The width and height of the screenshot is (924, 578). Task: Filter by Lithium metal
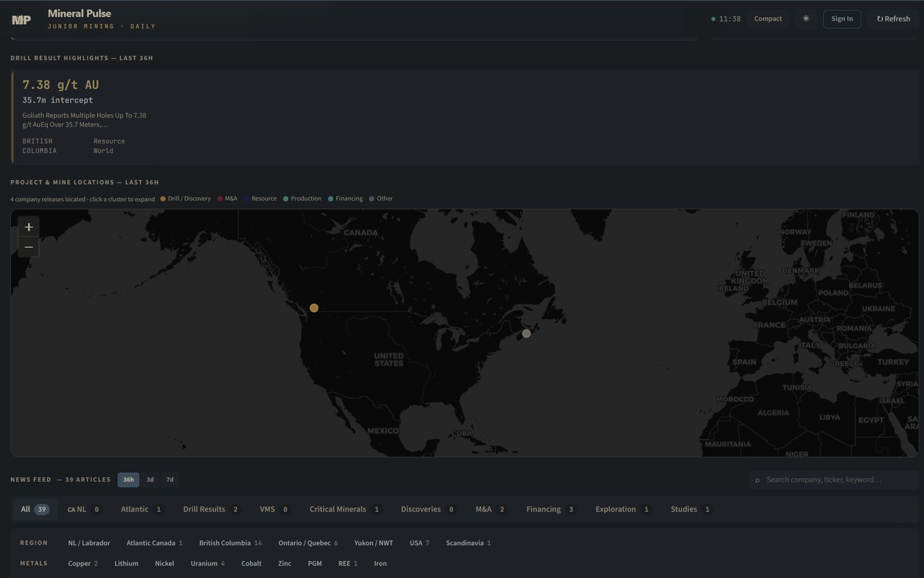tap(126, 564)
